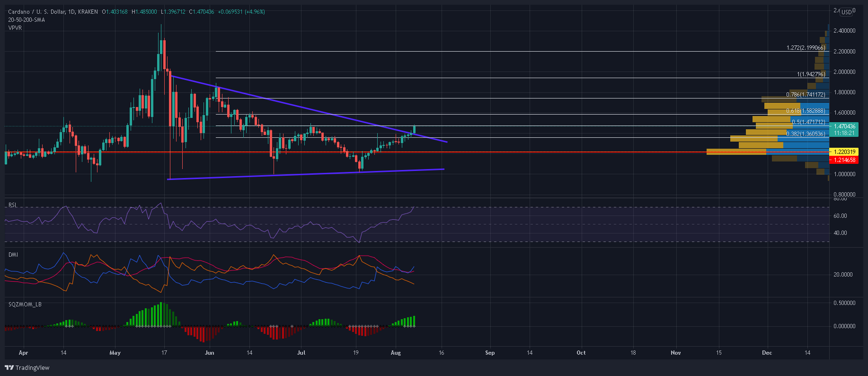Click the SQZMOM 0.500000 scale label
Viewport: 868px width, 376px height.
click(x=844, y=303)
